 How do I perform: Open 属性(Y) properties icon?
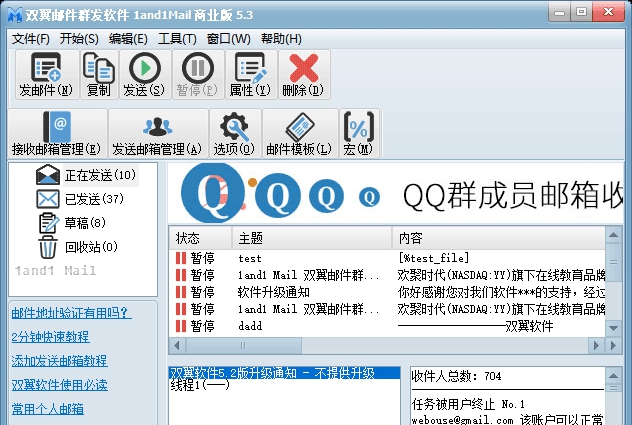click(x=251, y=68)
